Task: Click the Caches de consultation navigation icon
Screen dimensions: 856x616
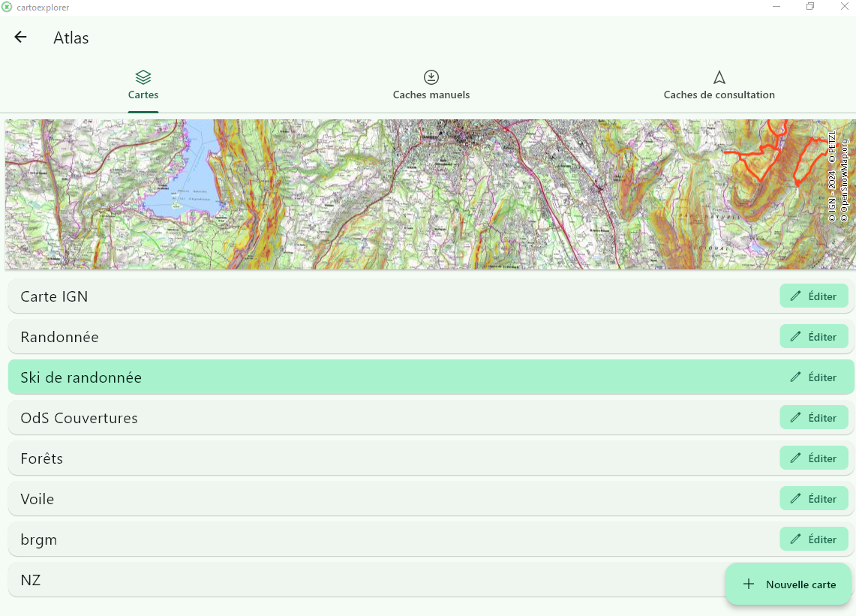Action: [x=719, y=77]
